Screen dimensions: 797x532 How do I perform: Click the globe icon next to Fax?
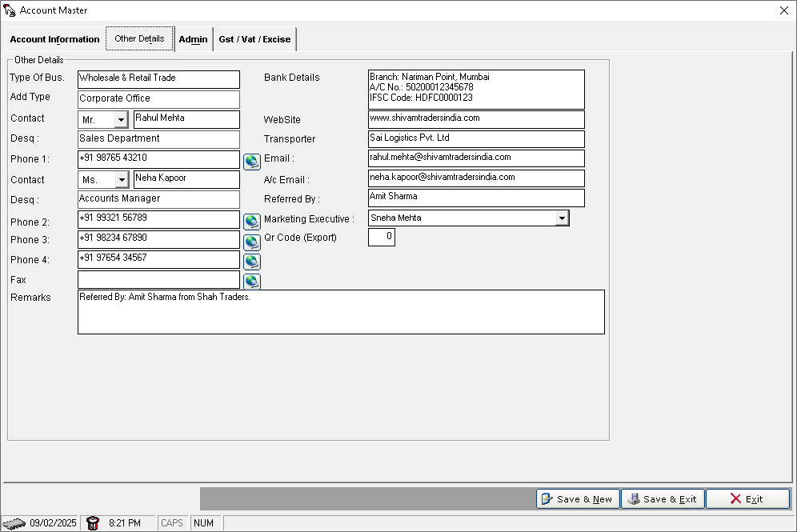[x=251, y=281]
